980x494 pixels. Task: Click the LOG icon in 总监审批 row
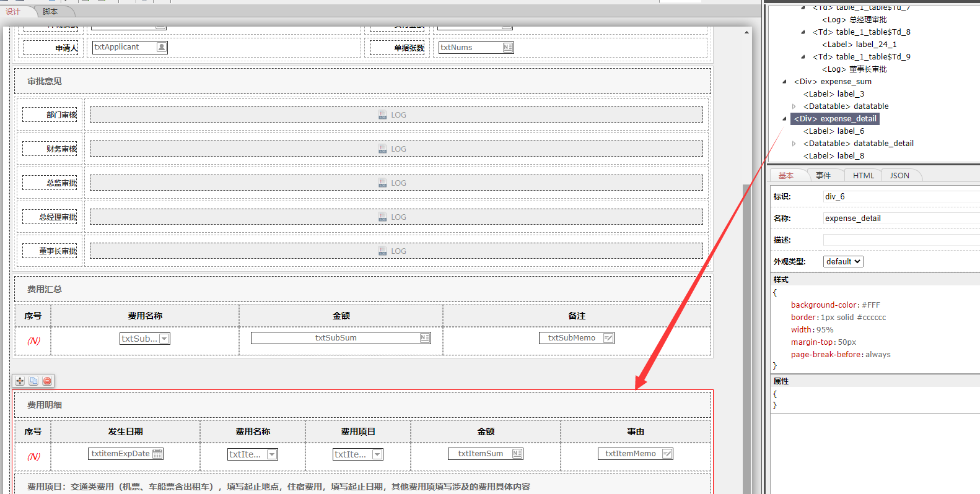pyautogui.click(x=383, y=183)
